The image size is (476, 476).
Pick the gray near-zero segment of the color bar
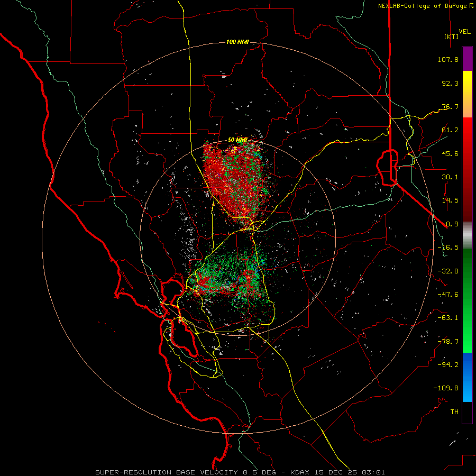(467, 235)
